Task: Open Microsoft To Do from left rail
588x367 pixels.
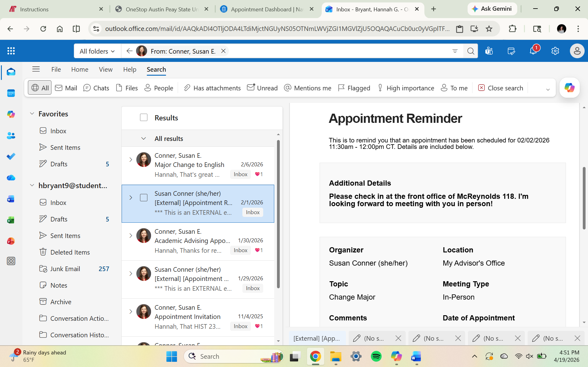Action: [11, 157]
